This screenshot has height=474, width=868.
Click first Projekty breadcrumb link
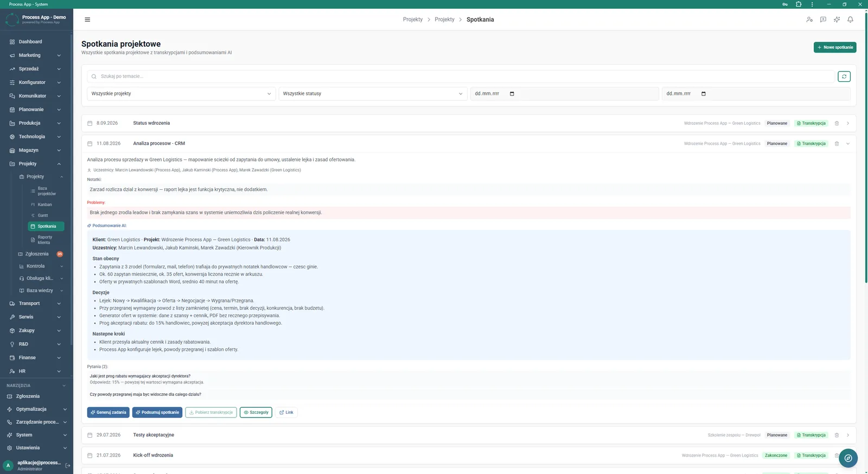413,20
